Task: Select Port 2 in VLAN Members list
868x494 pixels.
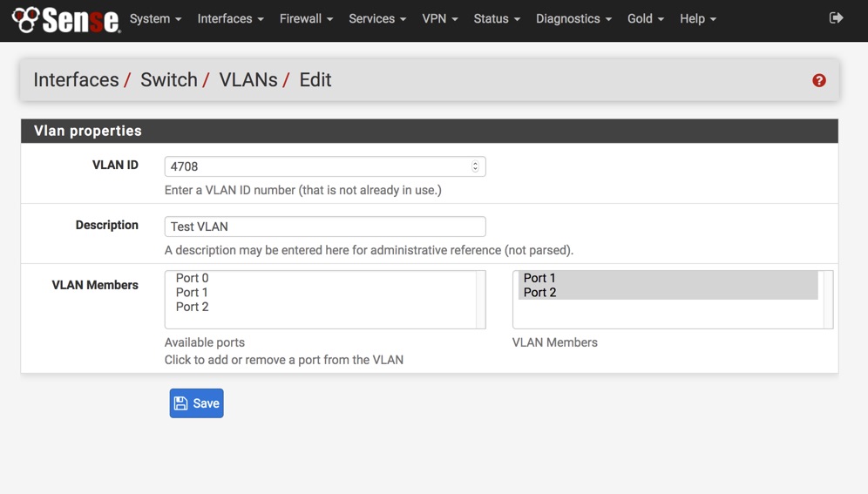Action: pyautogui.click(x=540, y=293)
